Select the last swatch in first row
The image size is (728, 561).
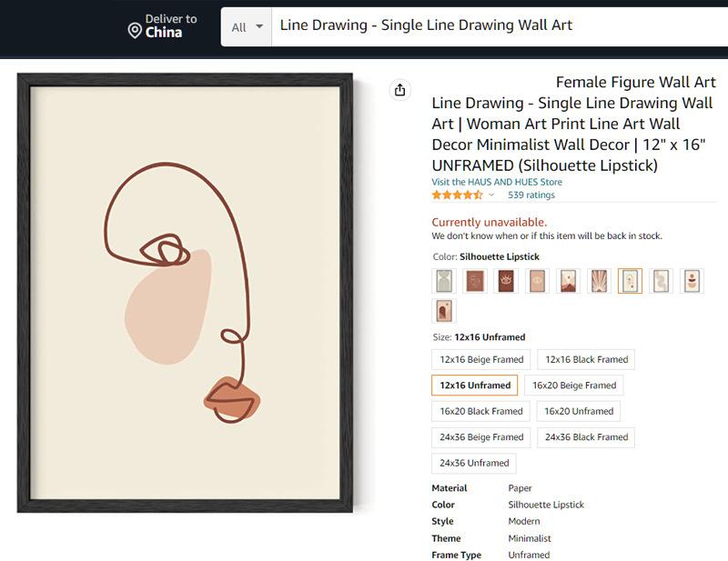(x=692, y=281)
